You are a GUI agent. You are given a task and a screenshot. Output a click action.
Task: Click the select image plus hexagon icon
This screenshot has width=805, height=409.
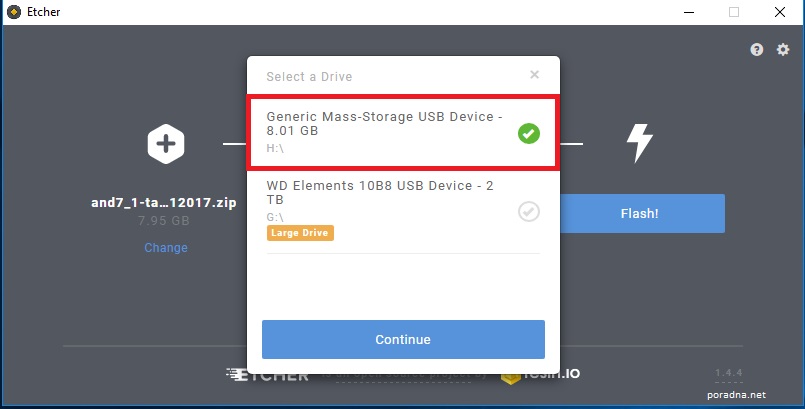(166, 144)
